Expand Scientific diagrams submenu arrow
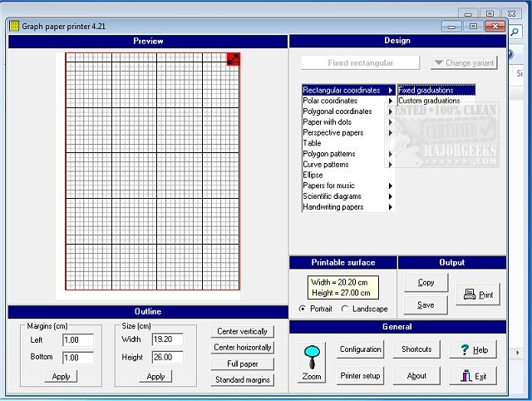Image resolution: width=532 pixels, height=401 pixels. [x=391, y=196]
